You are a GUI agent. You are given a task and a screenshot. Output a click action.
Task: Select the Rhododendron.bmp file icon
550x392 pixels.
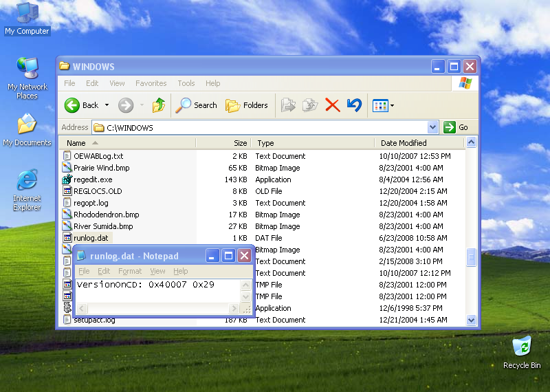[x=67, y=214]
